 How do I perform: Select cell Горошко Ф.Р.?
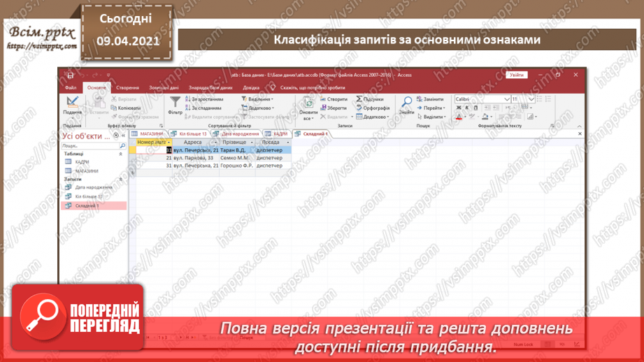tap(236, 166)
